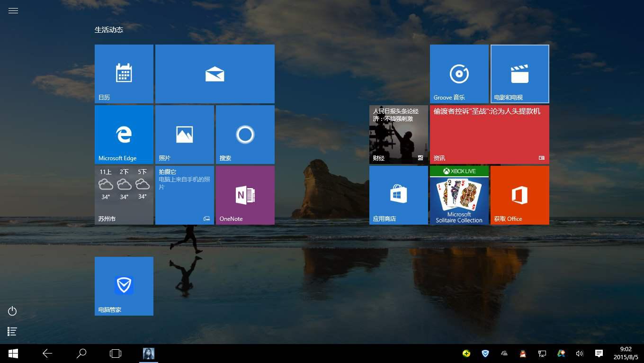This screenshot has width=644, height=363.
Task: Open the Groove 音乐 tile
Action: click(458, 73)
